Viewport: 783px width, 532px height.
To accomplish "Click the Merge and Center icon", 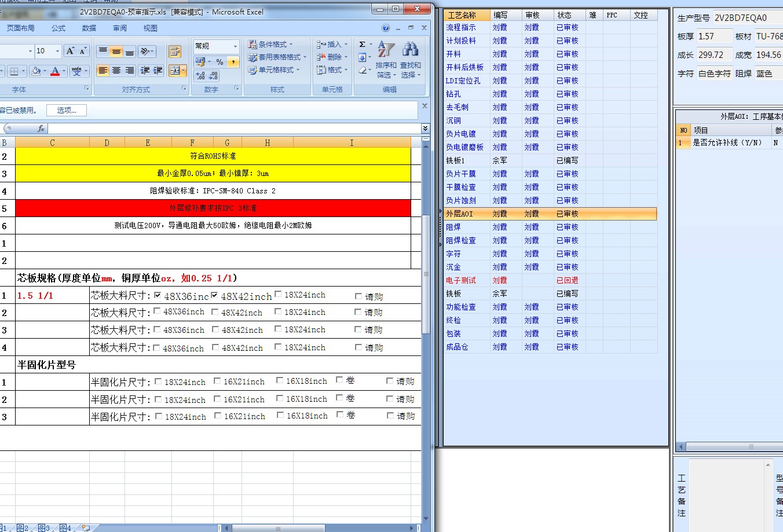I will (x=174, y=71).
